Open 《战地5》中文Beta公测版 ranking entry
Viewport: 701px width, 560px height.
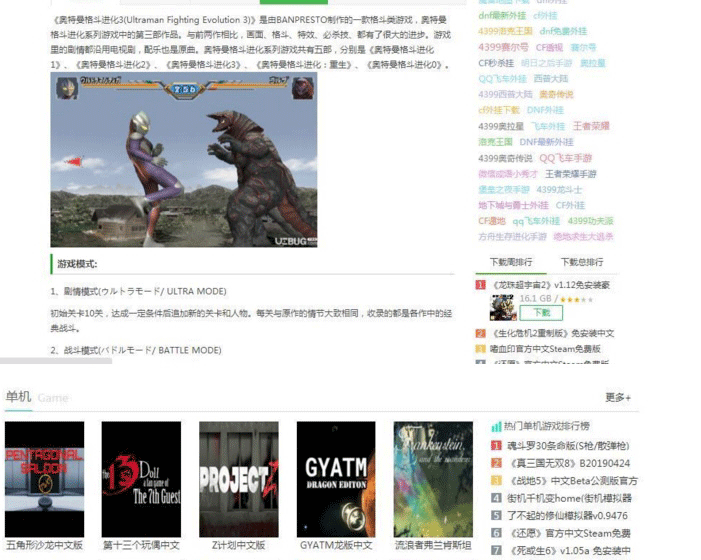[x=574, y=481]
